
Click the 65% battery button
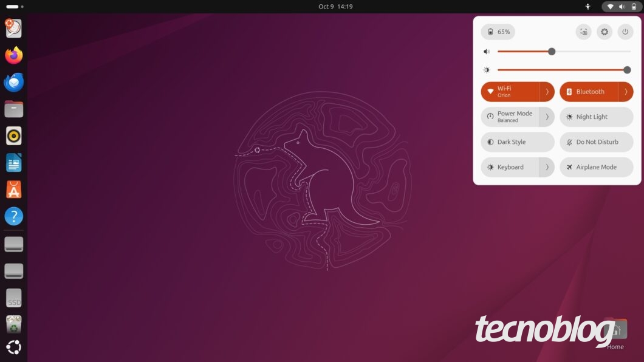coord(498,32)
